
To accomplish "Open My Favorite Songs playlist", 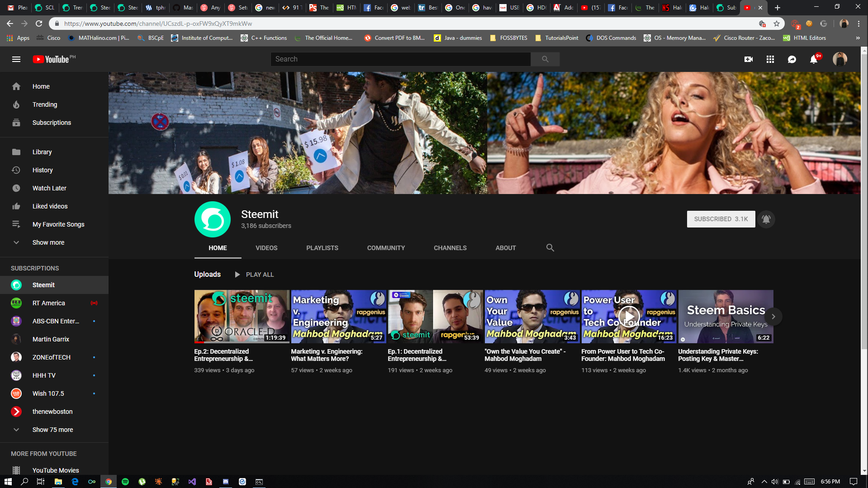I will (54, 224).
